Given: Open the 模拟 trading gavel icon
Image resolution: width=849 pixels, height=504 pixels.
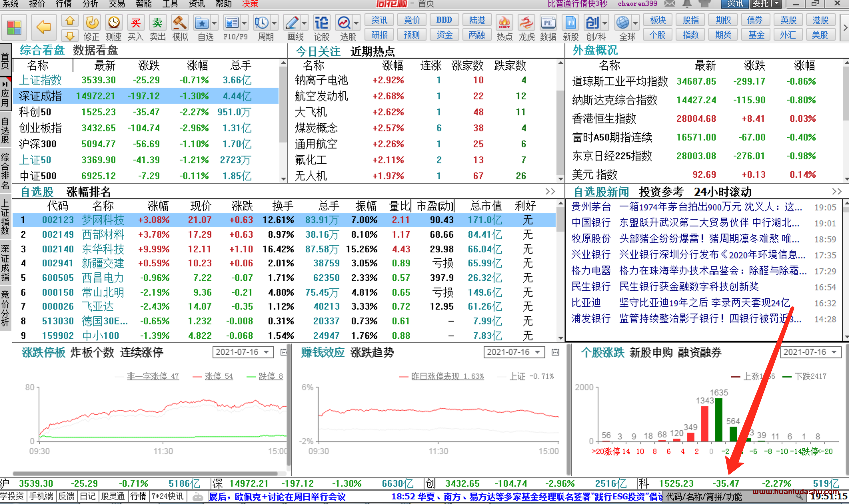Looking at the screenshot, I should [x=180, y=23].
